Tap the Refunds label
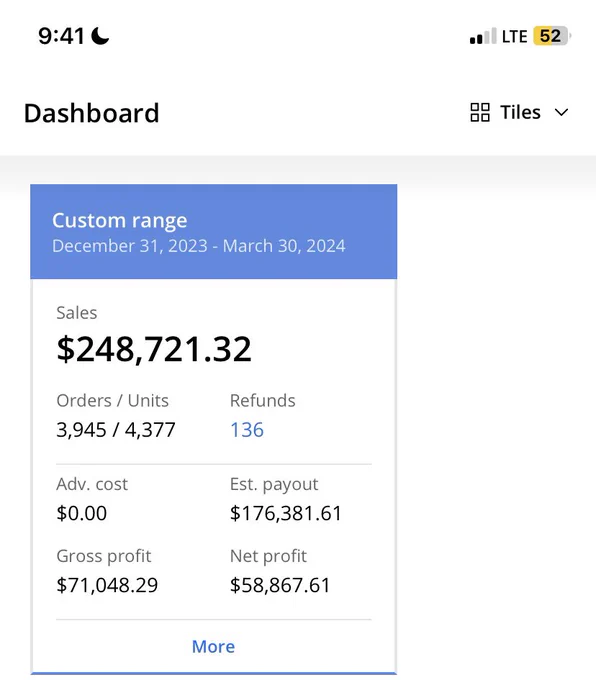The height and width of the screenshot is (680, 596). pos(262,400)
